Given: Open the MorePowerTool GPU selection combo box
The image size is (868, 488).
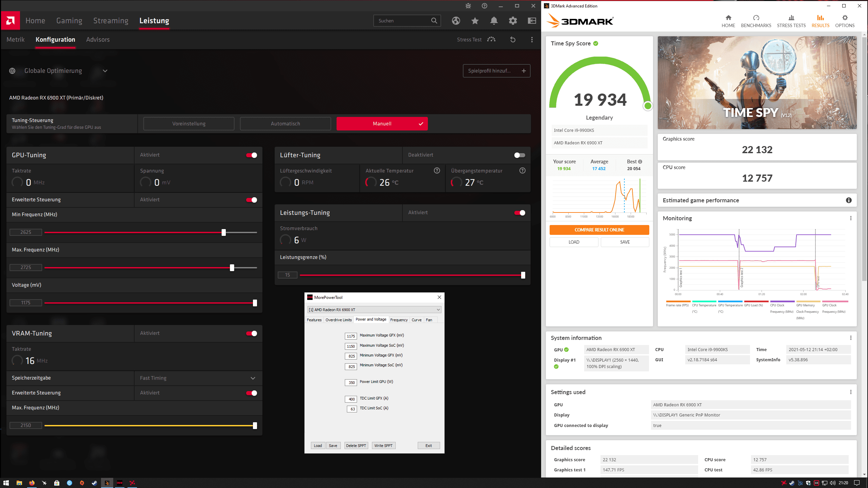Looking at the screenshot, I should 374,310.
